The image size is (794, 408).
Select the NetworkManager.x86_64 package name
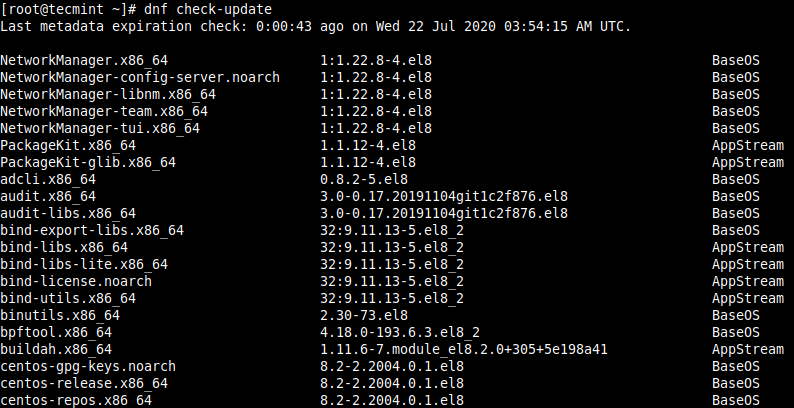84,61
